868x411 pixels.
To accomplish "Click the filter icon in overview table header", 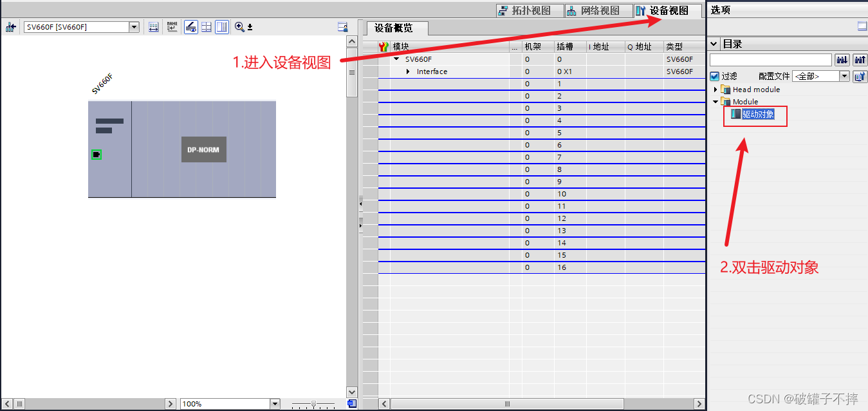I will (383, 47).
